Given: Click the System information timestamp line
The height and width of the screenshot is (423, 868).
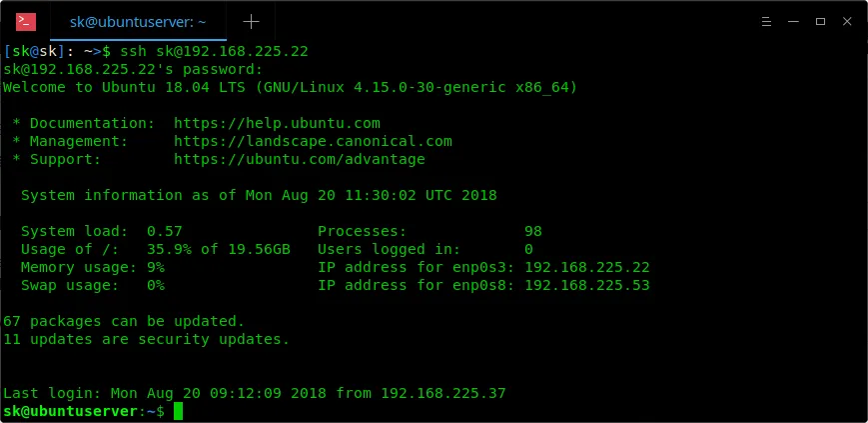Looking at the screenshot, I should (x=258, y=195).
